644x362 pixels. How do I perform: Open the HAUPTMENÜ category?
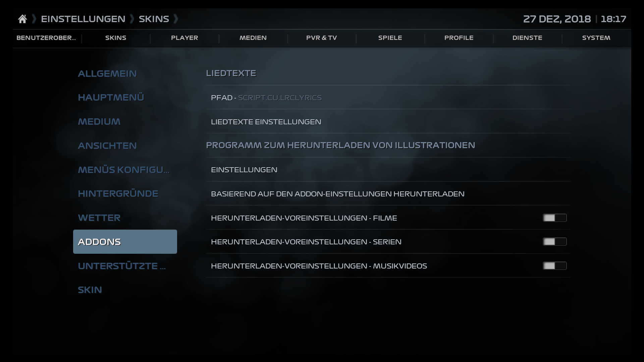111,97
